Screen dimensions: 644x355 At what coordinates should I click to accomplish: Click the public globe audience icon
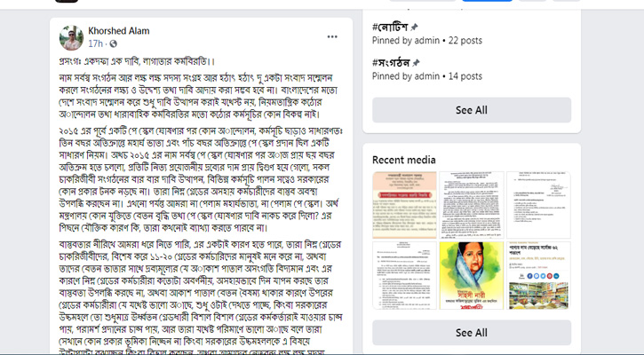(114, 43)
